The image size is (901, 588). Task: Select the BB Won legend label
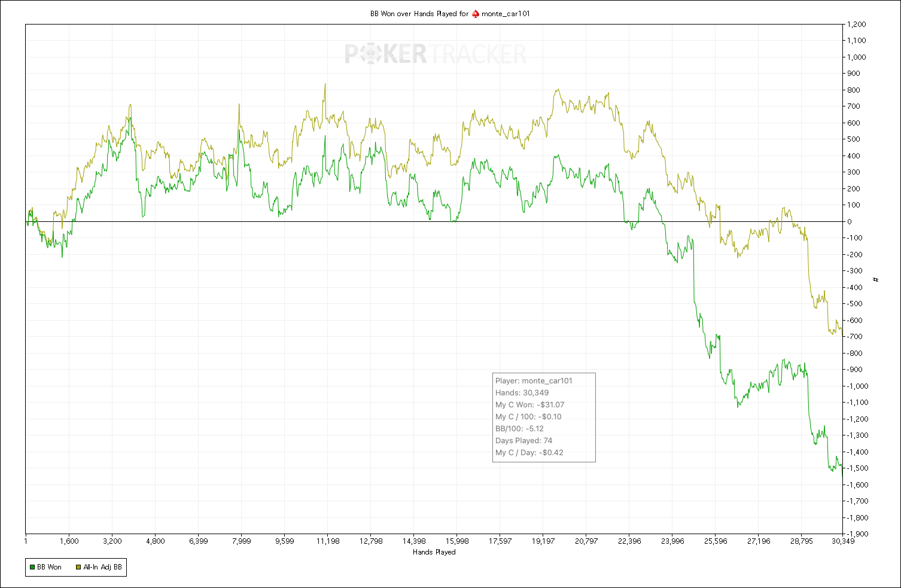click(x=49, y=567)
